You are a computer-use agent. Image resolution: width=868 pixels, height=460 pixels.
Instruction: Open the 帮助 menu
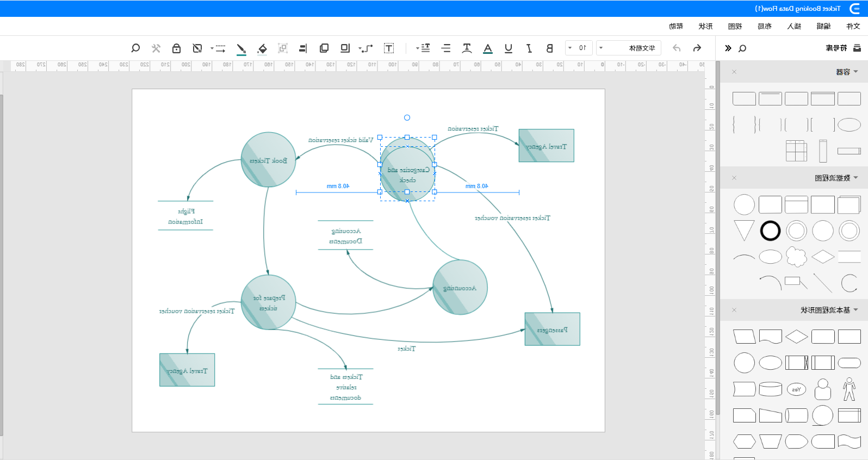pos(676,26)
